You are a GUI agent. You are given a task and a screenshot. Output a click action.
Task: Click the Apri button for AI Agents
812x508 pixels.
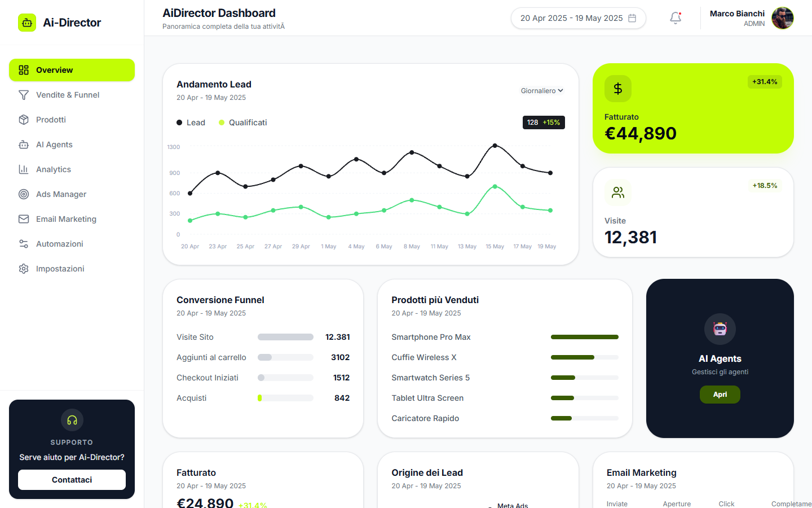[x=720, y=395]
